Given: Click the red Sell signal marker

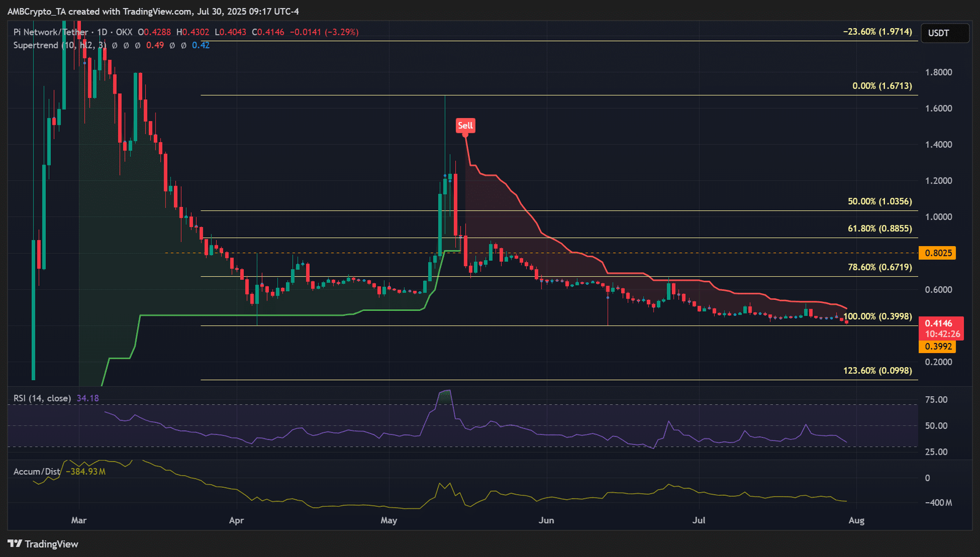Looking at the screenshot, I should (466, 125).
